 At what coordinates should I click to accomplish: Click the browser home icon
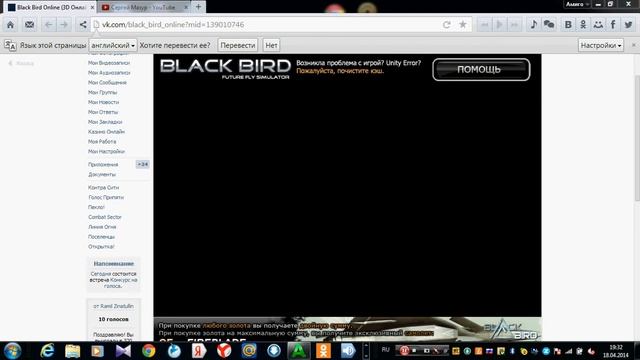pos(10,25)
